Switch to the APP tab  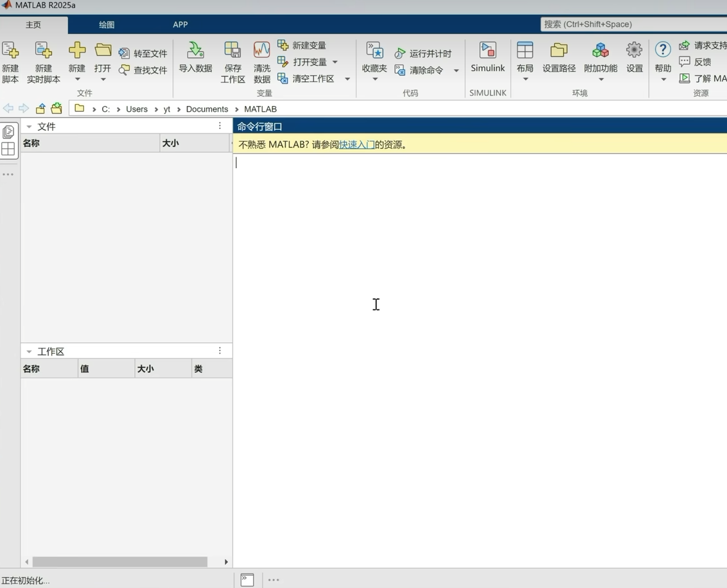(180, 24)
